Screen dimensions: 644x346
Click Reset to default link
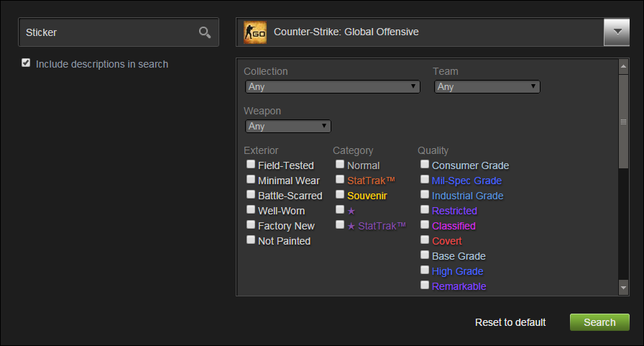click(x=510, y=322)
